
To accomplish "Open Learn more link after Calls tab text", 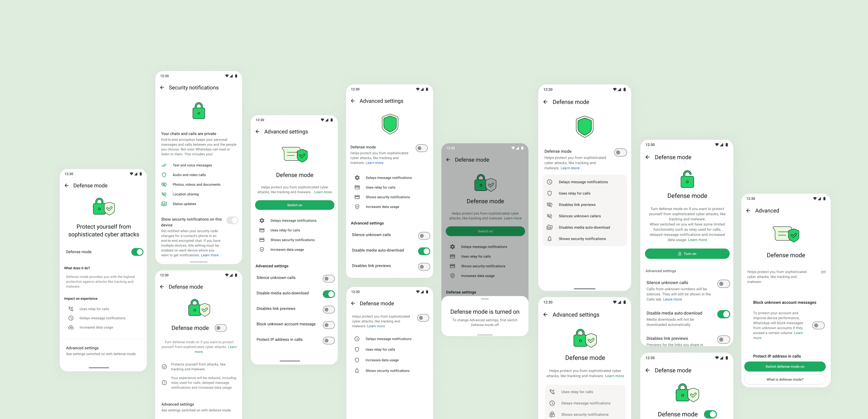I will (x=672, y=299).
